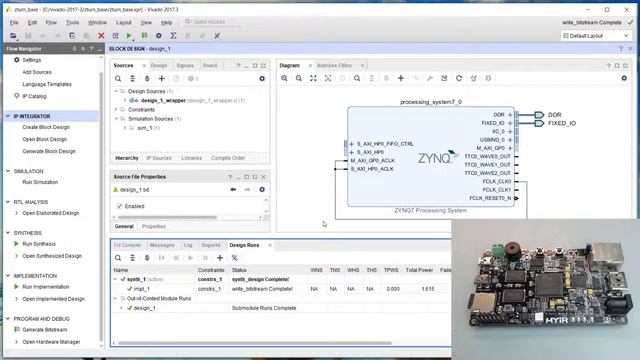Search in Sources panel magnifier icon
This screenshot has width=640, height=360.
click(118, 78)
